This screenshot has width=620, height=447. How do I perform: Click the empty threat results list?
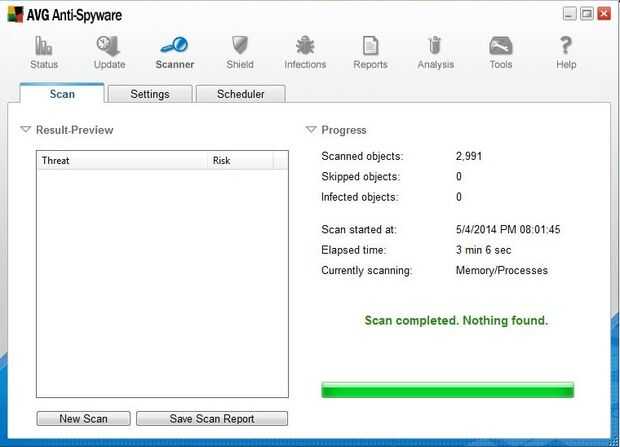(162, 283)
